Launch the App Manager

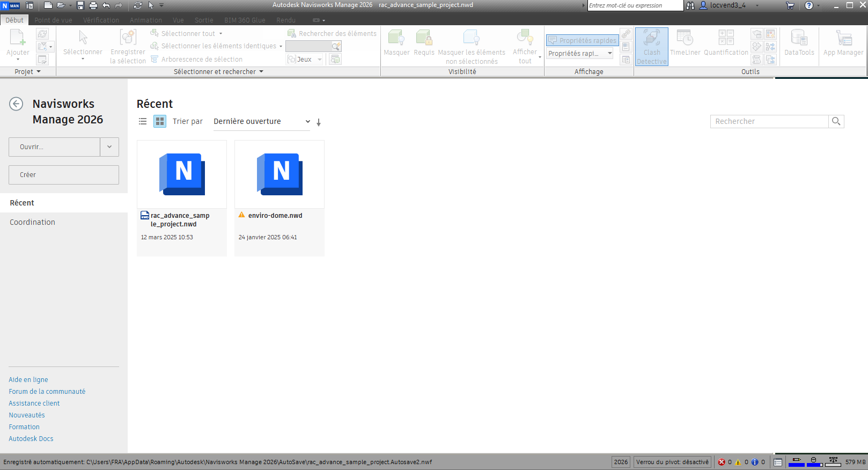pyautogui.click(x=843, y=43)
